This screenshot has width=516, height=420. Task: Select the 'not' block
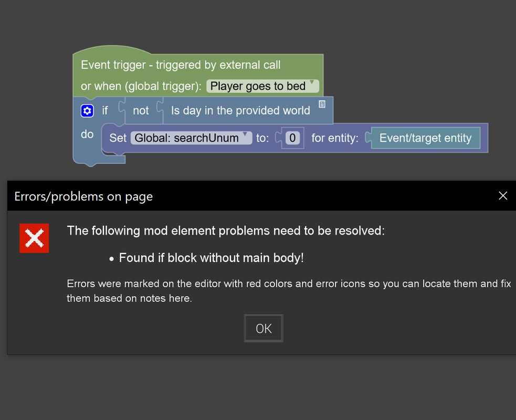tap(141, 111)
